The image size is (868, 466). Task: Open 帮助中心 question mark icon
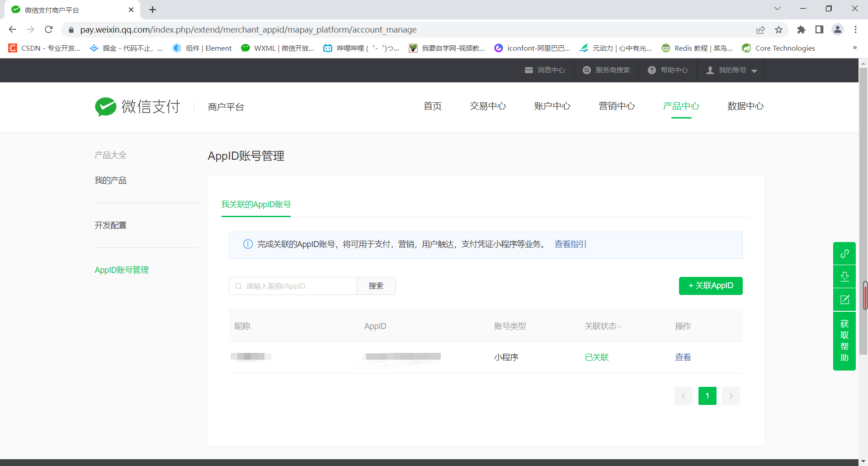[x=651, y=70]
